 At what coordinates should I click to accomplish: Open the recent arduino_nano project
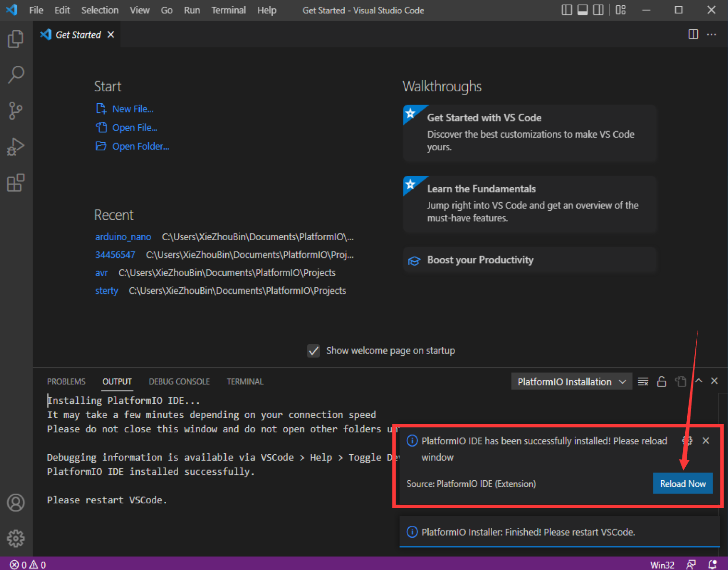pos(123,237)
